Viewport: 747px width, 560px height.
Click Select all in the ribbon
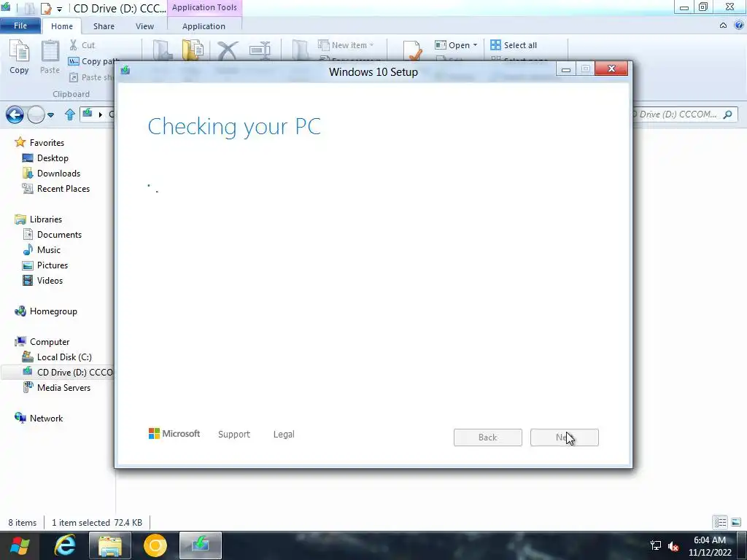coord(514,45)
